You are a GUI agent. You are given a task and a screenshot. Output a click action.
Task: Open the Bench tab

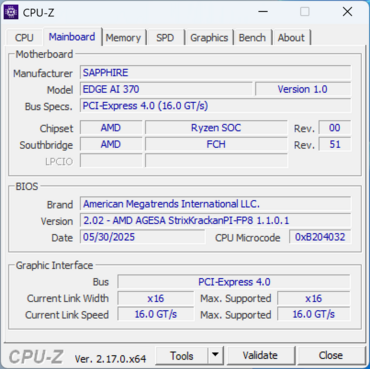point(252,38)
